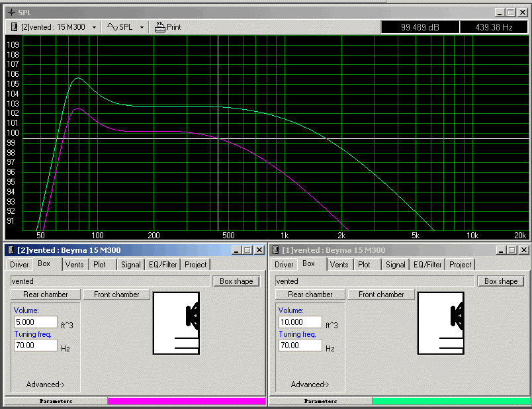Viewport: 532px width, 409px height.
Task: Select Front chamber in [2]vented panel
Action: 116,295
